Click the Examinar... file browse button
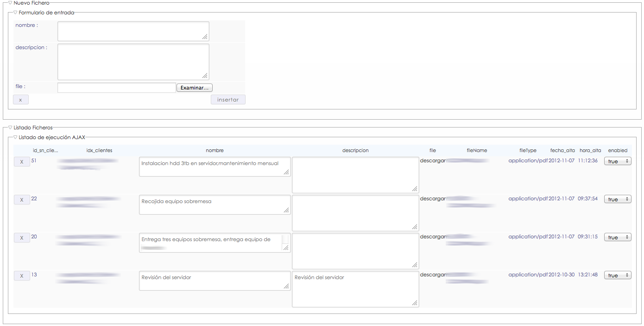 (194, 88)
